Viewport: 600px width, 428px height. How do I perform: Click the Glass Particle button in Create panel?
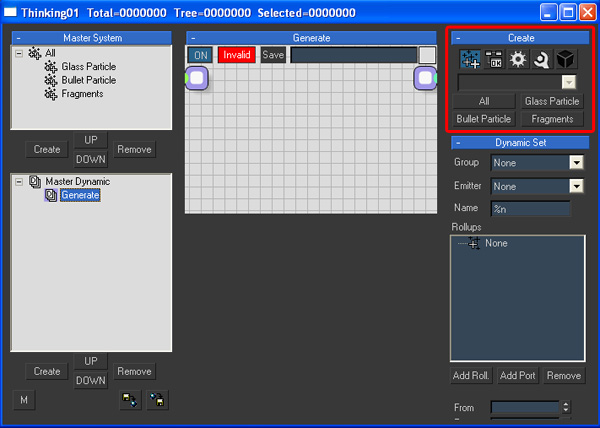[552, 101]
